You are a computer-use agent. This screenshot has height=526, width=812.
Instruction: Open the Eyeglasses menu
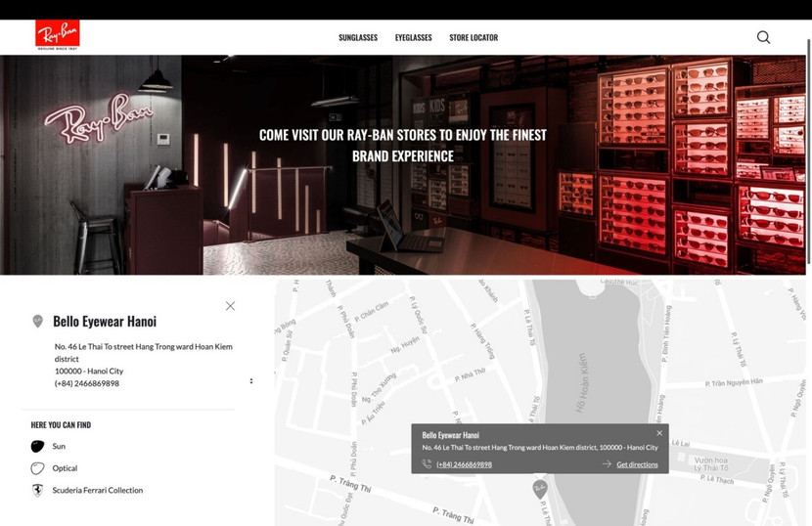413,37
